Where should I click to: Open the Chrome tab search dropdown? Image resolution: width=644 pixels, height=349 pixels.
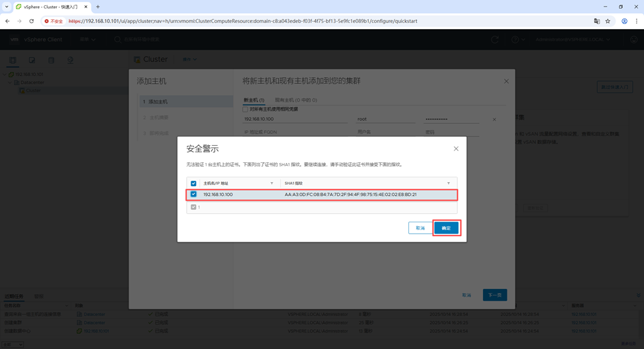(7, 7)
